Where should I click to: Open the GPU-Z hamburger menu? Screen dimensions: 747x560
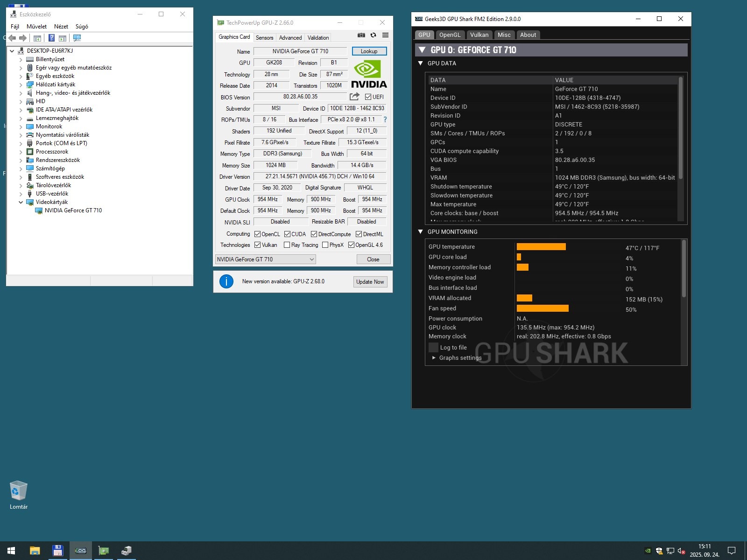point(385,35)
